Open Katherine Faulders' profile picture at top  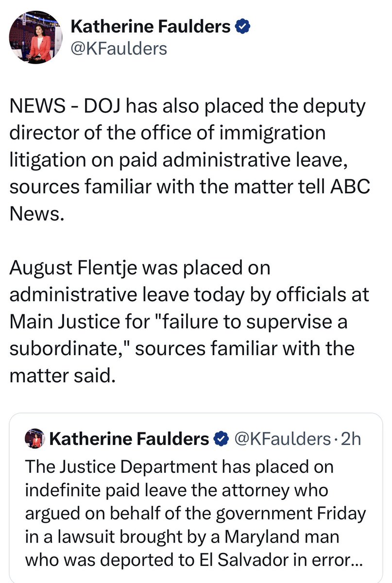(37, 38)
